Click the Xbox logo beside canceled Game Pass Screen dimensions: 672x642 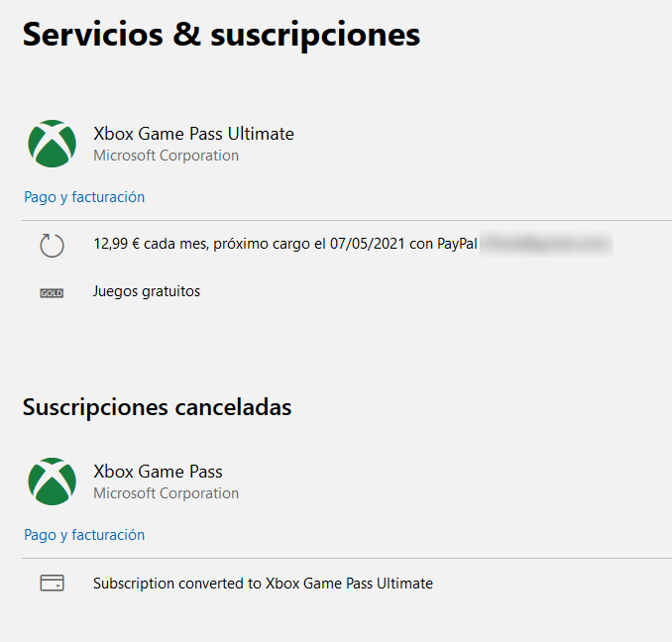53,481
